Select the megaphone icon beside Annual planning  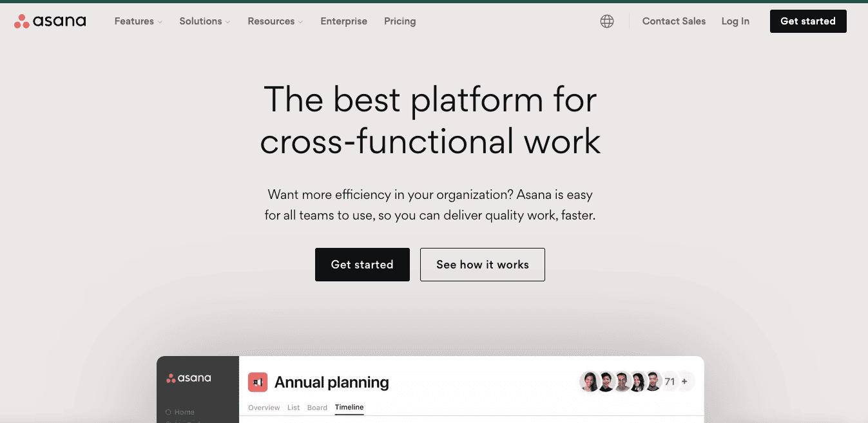coord(258,381)
